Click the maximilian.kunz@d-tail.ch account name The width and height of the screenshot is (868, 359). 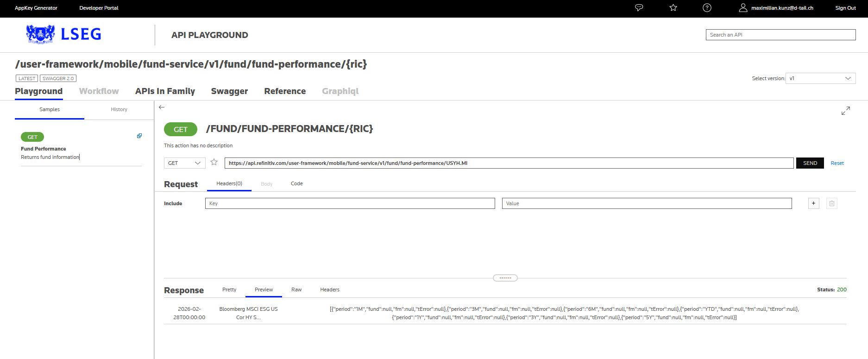pos(782,8)
